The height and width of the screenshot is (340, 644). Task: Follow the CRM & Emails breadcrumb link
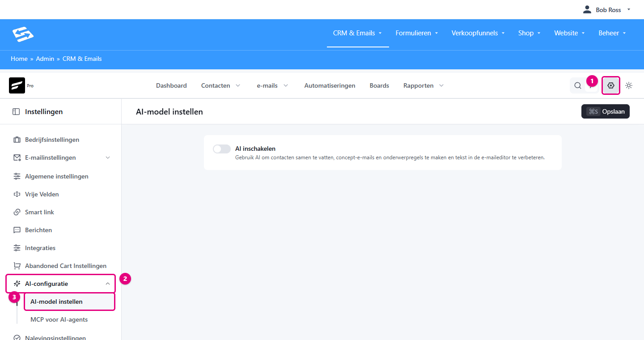tap(82, 59)
